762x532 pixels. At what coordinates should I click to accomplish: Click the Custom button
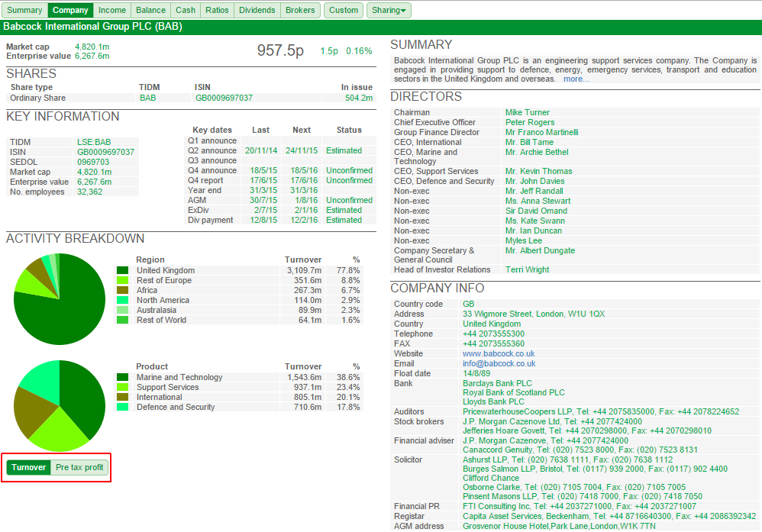[344, 10]
